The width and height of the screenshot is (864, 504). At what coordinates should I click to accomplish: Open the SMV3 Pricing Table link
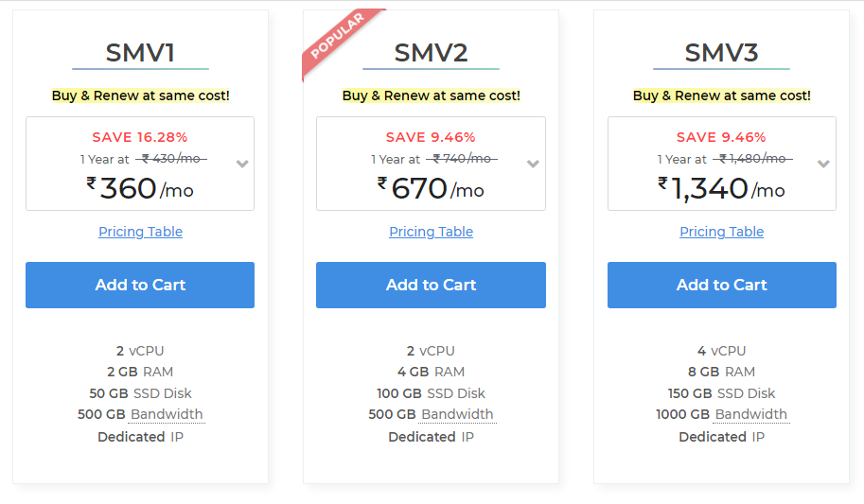point(721,232)
